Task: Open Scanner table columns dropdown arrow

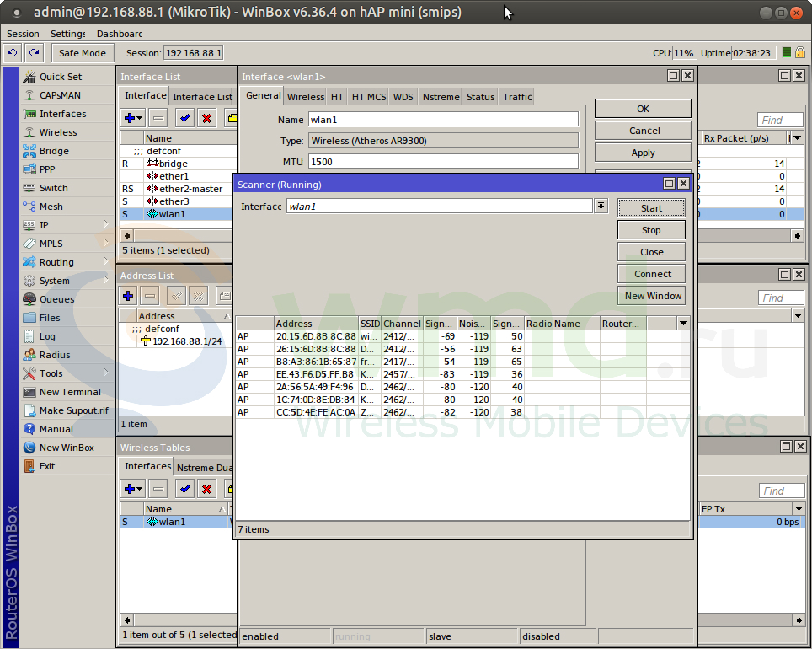Action: pos(684,324)
